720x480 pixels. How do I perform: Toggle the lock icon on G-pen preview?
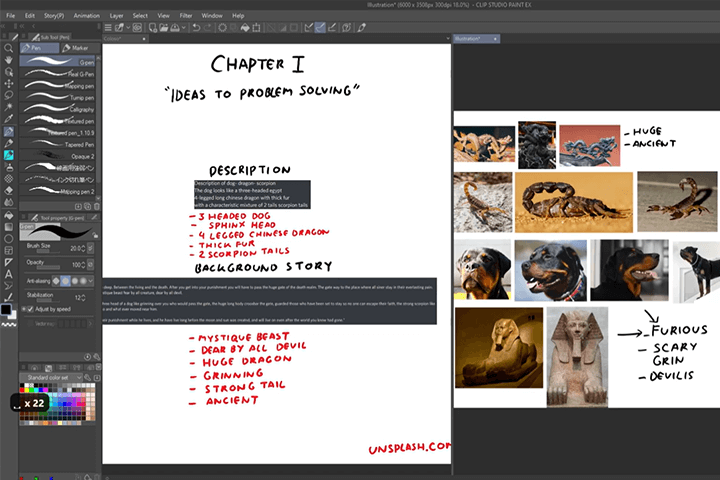click(x=95, y=235)
